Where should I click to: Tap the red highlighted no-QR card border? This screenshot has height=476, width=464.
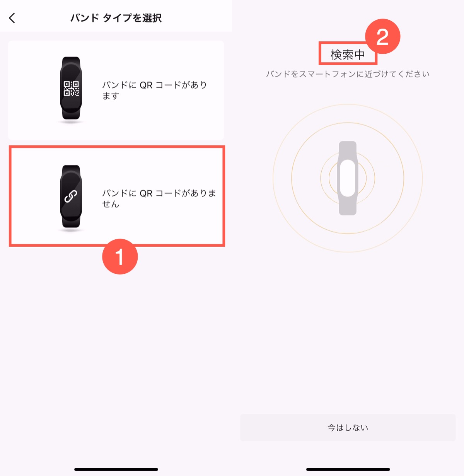coord(117,147)
